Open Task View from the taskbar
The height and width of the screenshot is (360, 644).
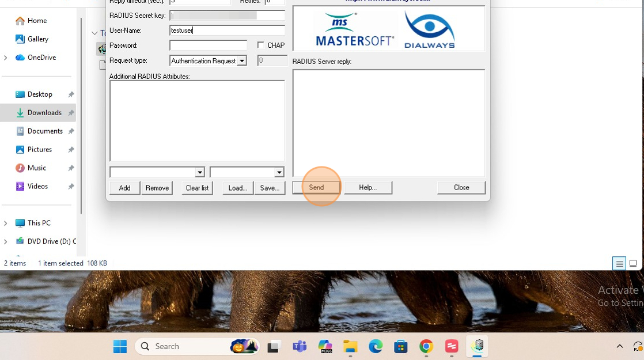tap(273, 346)
